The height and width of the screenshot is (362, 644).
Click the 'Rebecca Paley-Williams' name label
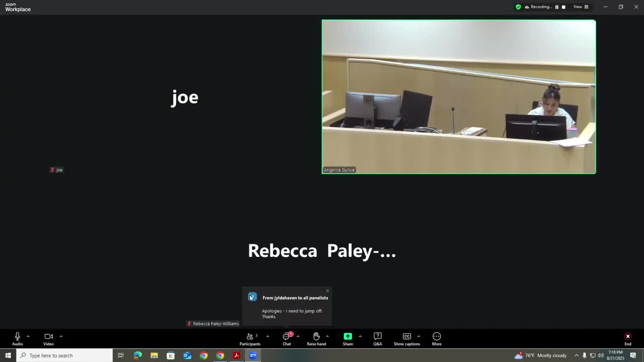pos(213,324)
